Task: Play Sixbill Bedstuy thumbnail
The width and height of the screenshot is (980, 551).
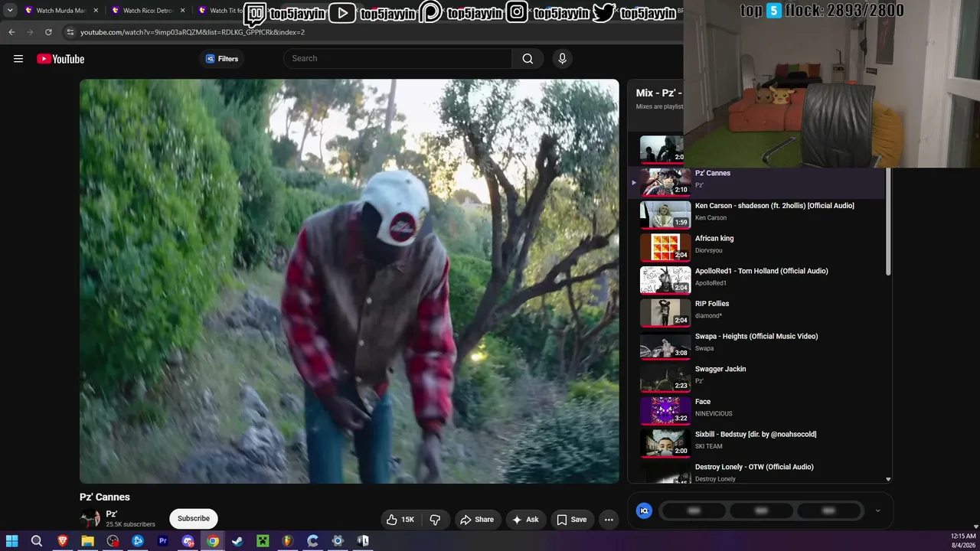Action: [665, 444]
